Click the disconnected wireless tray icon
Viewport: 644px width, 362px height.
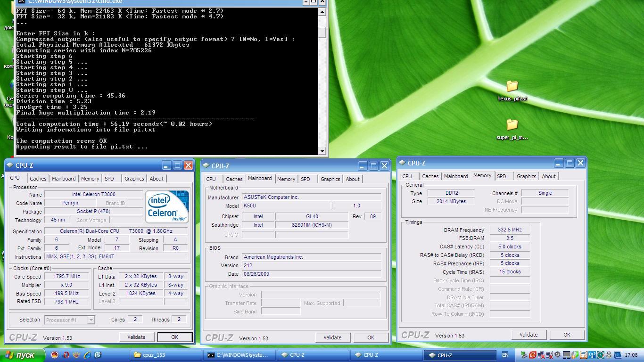click(550, 355)
